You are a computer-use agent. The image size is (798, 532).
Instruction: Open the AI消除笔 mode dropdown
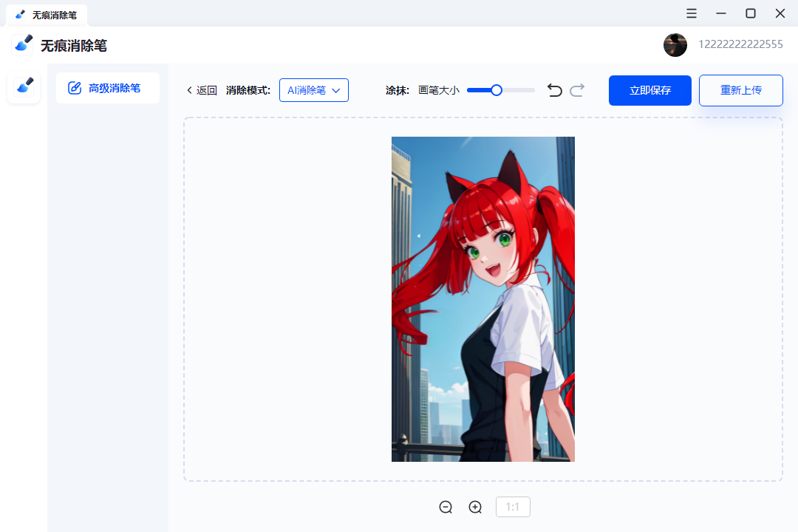313,90
